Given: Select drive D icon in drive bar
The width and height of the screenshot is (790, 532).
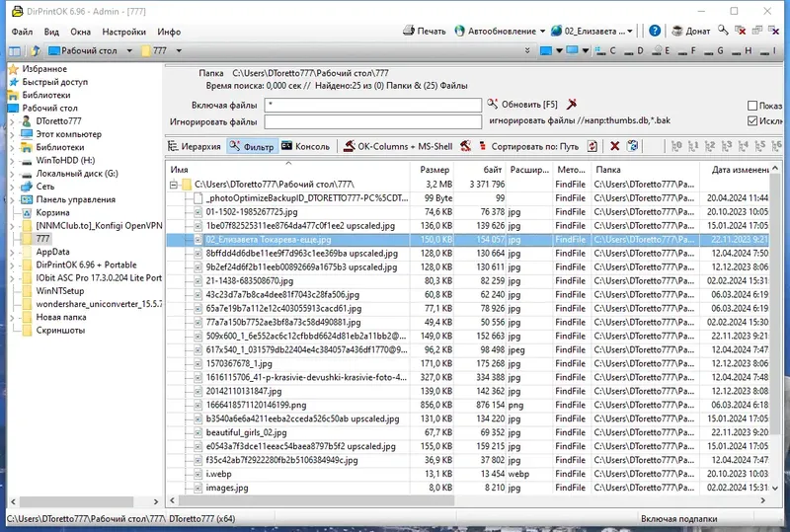Looking at the screenshot, I should click(629, 50).
